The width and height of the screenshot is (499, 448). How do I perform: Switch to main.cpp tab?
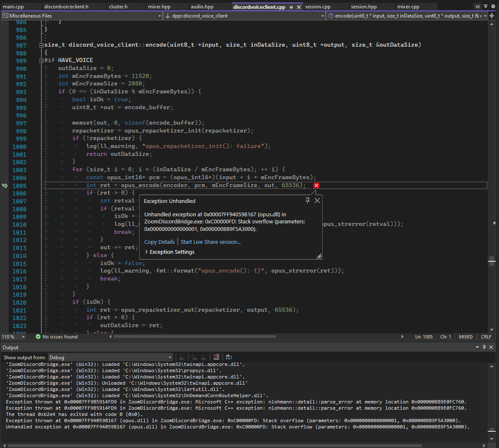point(13,7)
